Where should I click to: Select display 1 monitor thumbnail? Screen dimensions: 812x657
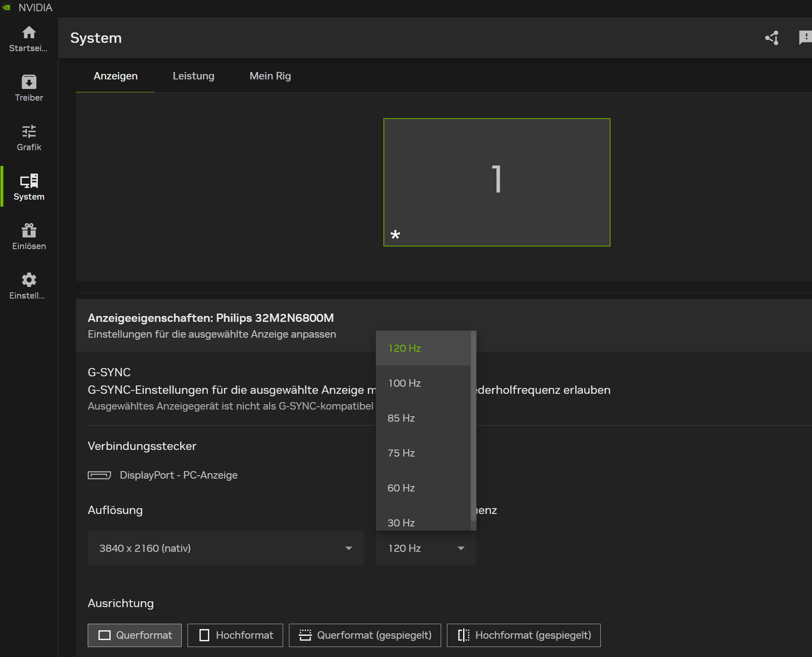click(x=496, y=182)
